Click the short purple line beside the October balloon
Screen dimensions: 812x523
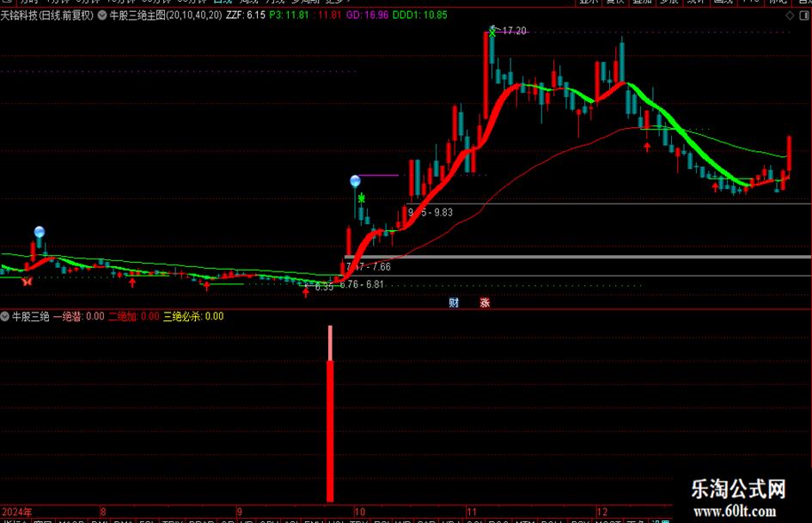coord(379,175)
